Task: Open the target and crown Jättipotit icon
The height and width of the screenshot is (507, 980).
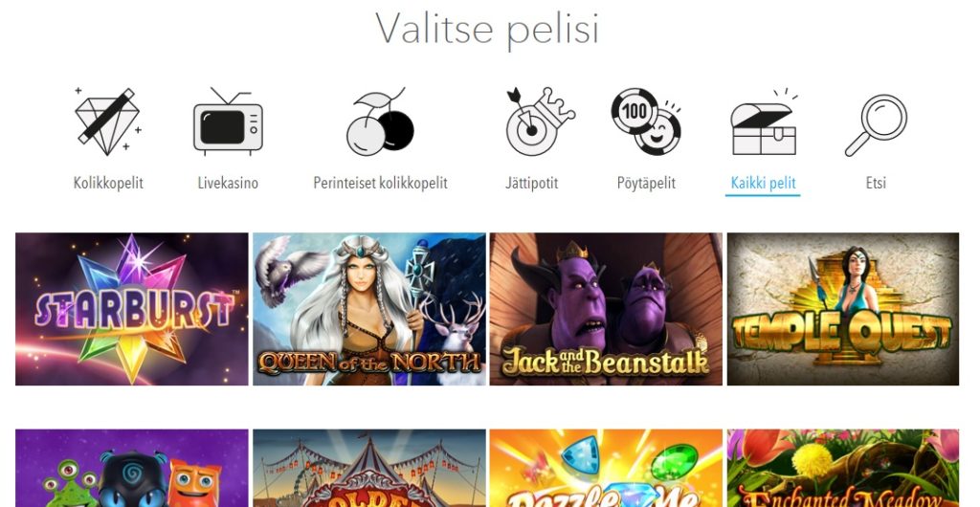Action: [540, 121]
